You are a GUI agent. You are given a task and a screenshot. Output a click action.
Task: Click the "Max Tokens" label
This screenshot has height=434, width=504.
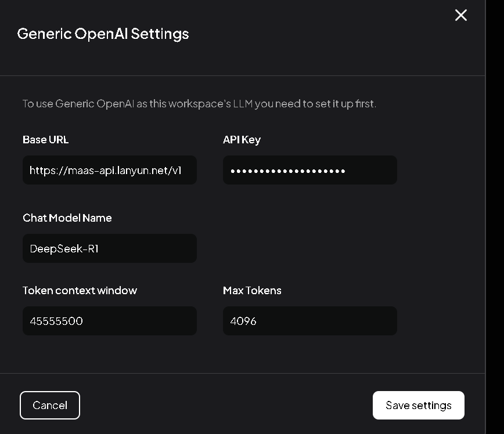click(252, 291)
